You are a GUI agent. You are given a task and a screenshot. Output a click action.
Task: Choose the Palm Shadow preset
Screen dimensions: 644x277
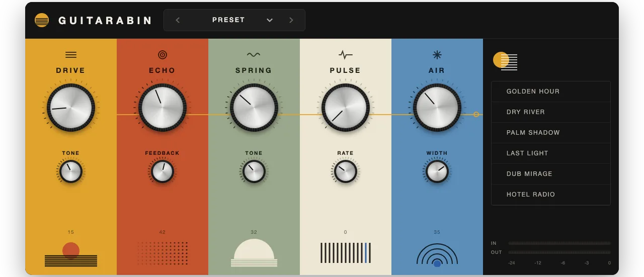[x=551, y=133]
